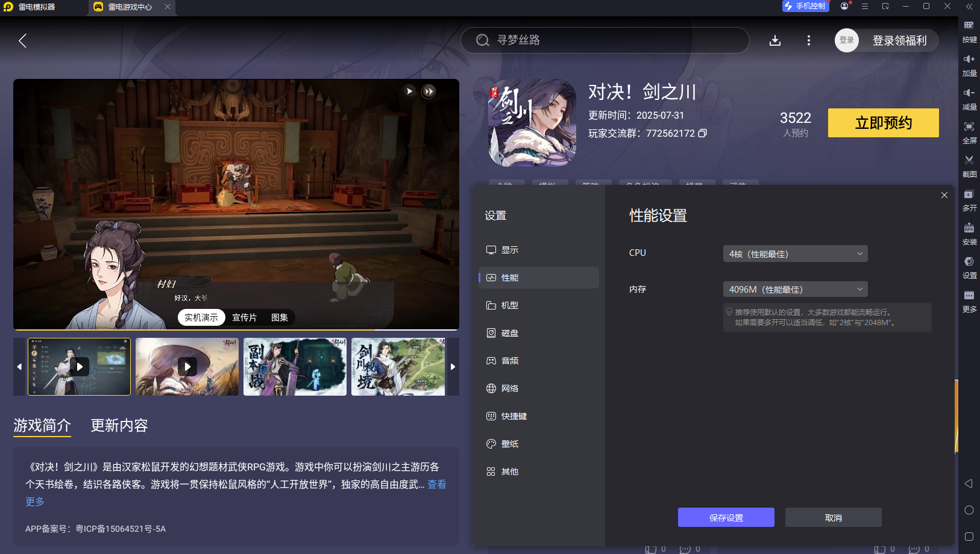Click 立即预约 reserve button

884,123
